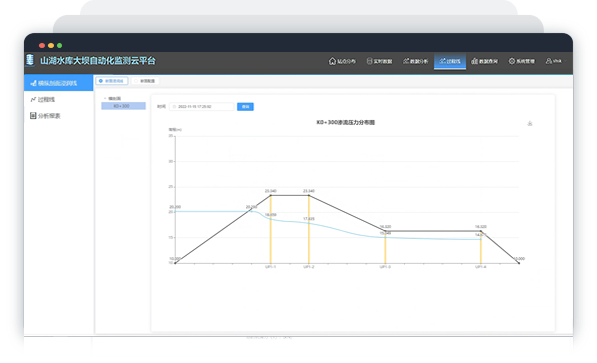The width and height of the screenshot is (597, 363).
Task: Click the chart download icon
Action: click(530, 123)
